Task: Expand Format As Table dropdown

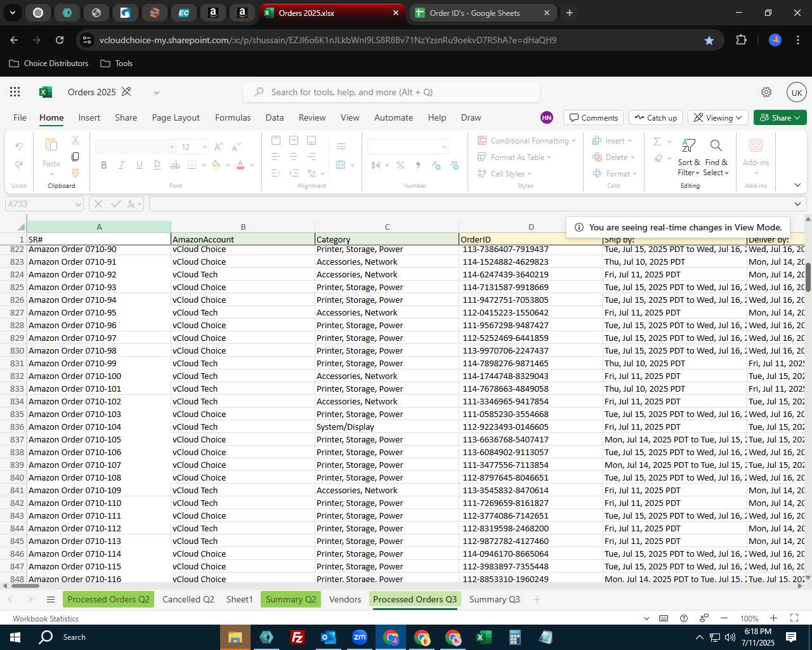Action: (x=549, y=157)
